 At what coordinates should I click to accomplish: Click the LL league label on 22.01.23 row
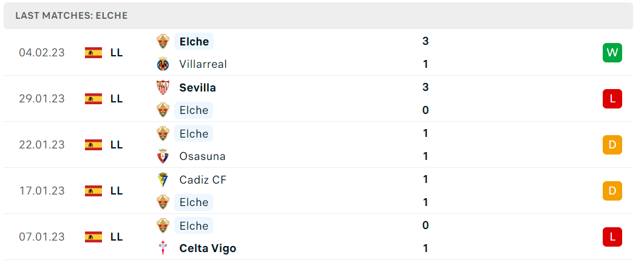tap(117, 145)
